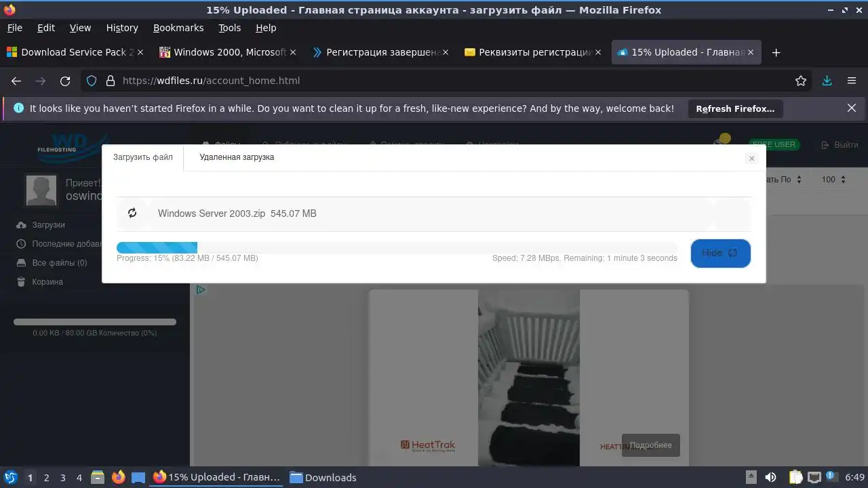
Task: Click the storage usage bar in the sidebar
Action: (x=95, y=322)
